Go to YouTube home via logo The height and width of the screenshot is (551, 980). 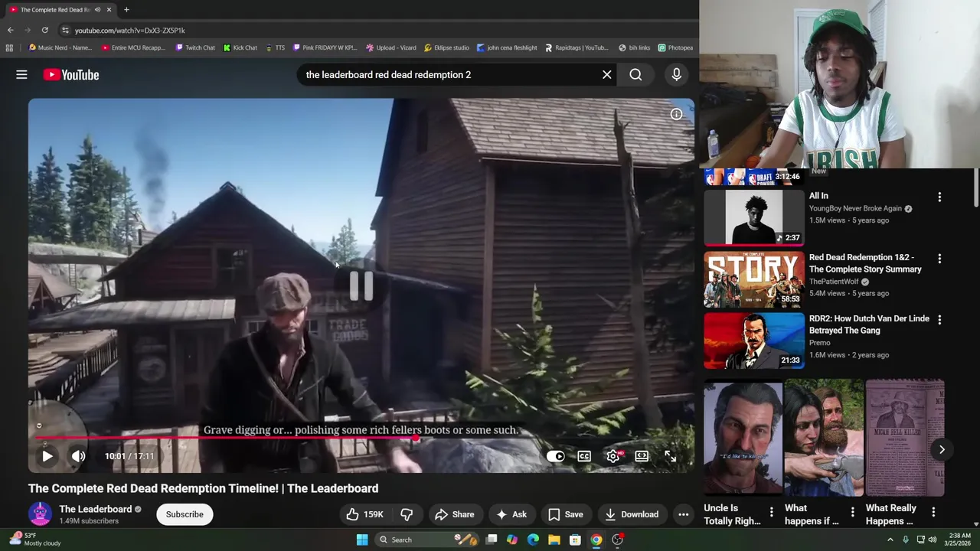pos(71,74)
